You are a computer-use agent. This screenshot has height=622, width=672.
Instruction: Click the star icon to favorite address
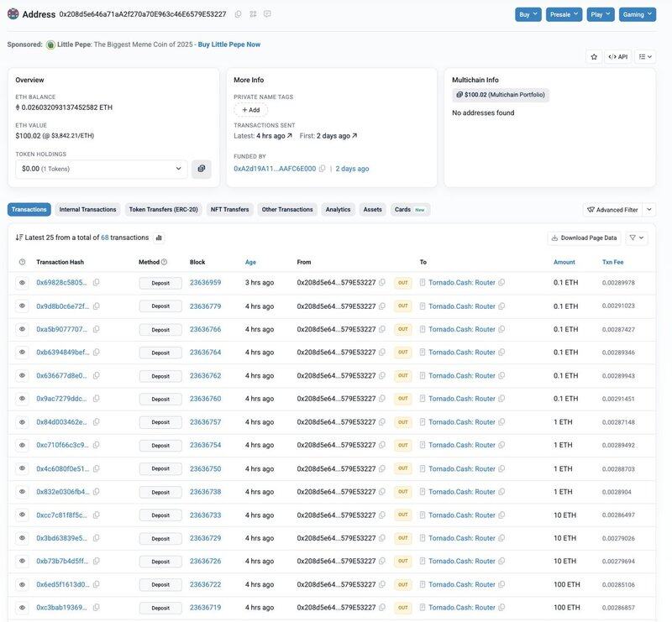click(594, 56)
